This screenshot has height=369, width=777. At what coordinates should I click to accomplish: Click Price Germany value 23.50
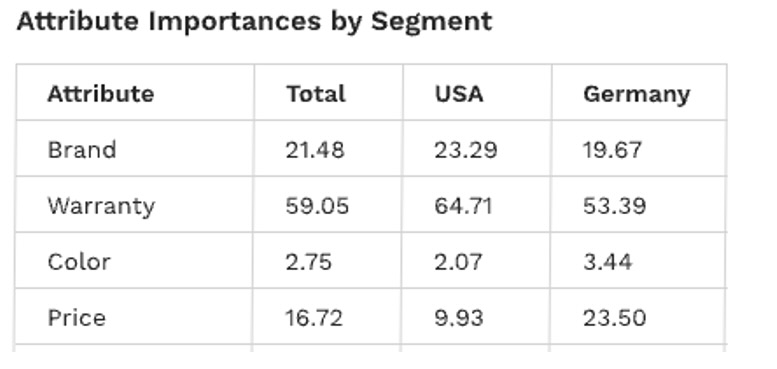coord(614,317)
